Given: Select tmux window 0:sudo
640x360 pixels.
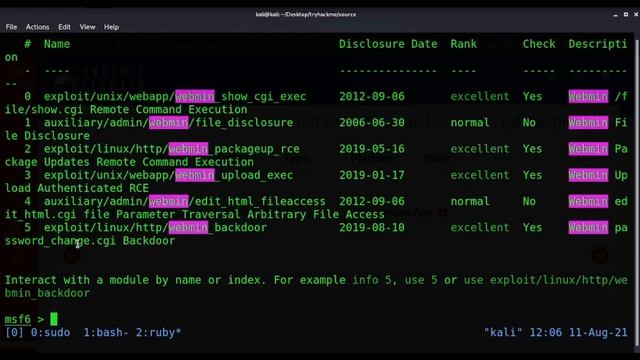Looking at the screenshot, I should [50, 332].
